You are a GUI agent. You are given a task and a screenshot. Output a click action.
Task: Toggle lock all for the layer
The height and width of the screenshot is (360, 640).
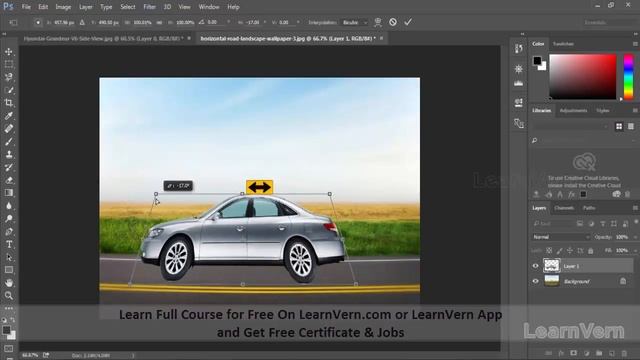tap(590, 250)
